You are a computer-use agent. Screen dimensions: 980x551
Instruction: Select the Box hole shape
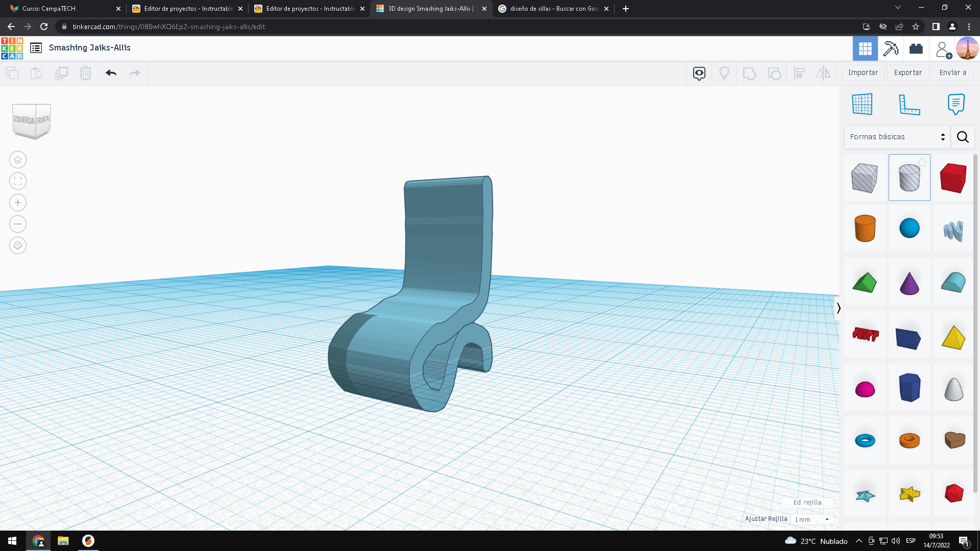(x=865, y=178)
